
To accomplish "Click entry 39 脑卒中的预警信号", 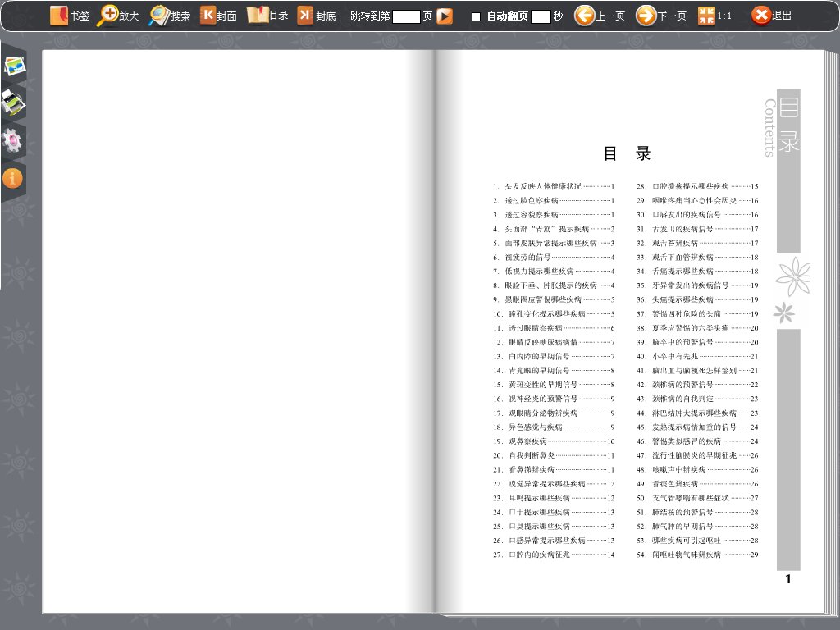I will point(697,342).
